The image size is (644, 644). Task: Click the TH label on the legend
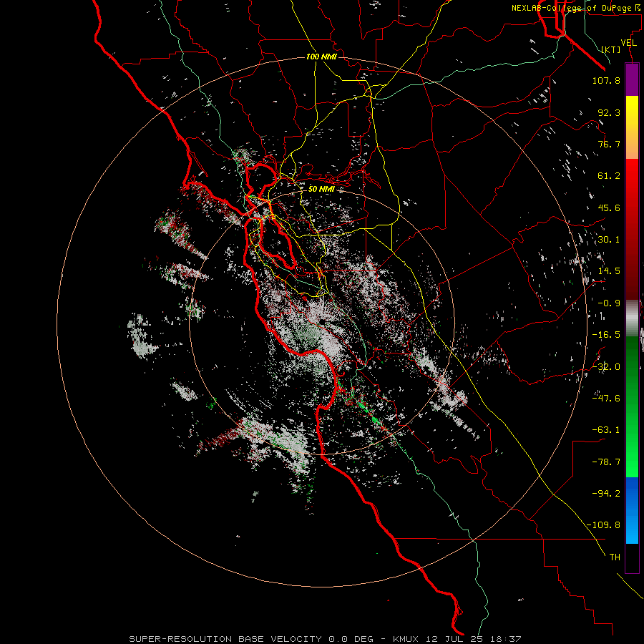[615, 557]
